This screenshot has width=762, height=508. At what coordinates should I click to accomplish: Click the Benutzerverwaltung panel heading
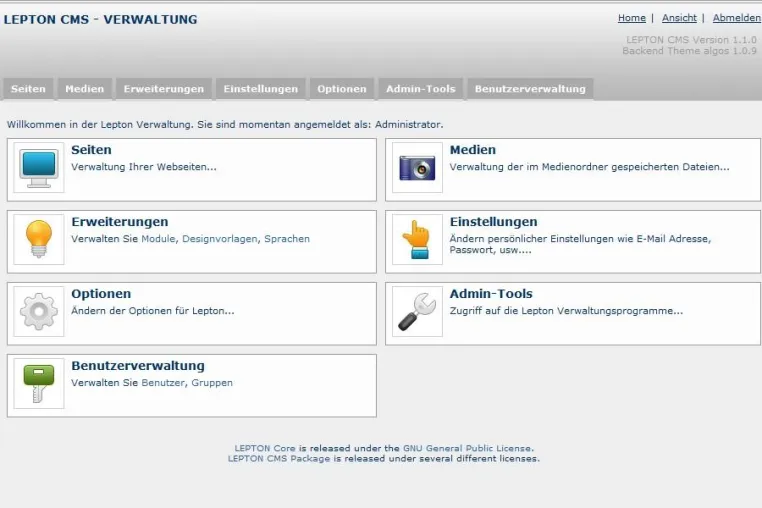tap(138, 366)
